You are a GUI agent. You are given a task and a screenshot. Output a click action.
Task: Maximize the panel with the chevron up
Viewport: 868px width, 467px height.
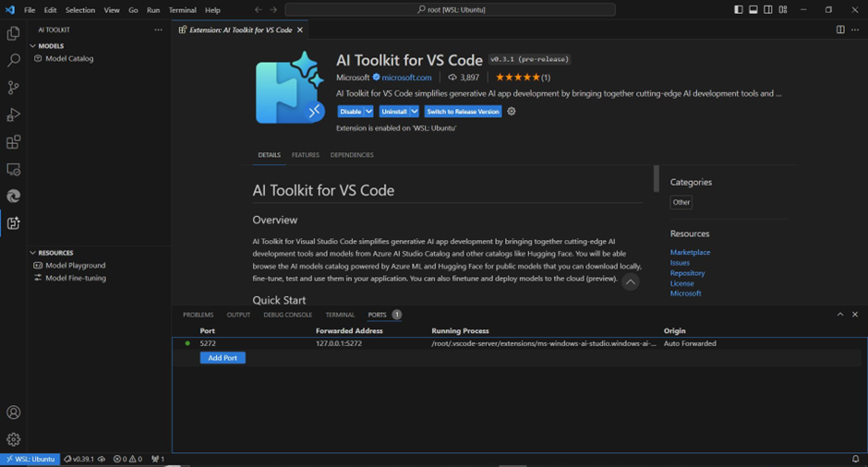(840, 315)
